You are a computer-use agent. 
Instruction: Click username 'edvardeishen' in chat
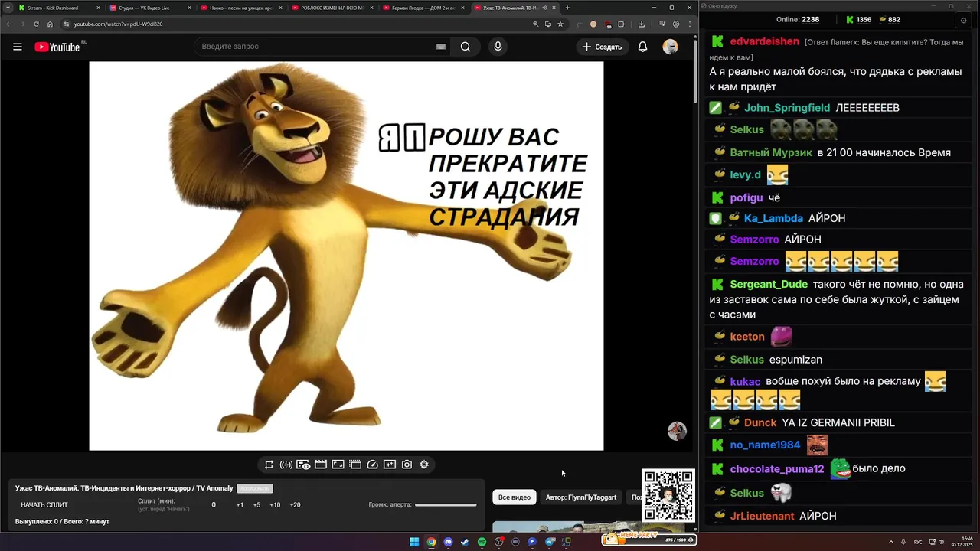point(765,41)
